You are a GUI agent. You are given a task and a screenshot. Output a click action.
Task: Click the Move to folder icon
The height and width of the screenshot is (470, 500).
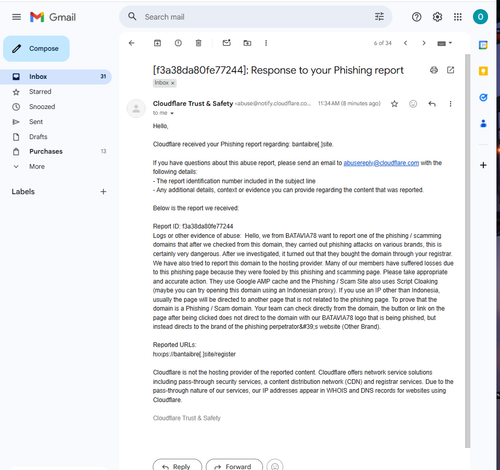(247, 43)
